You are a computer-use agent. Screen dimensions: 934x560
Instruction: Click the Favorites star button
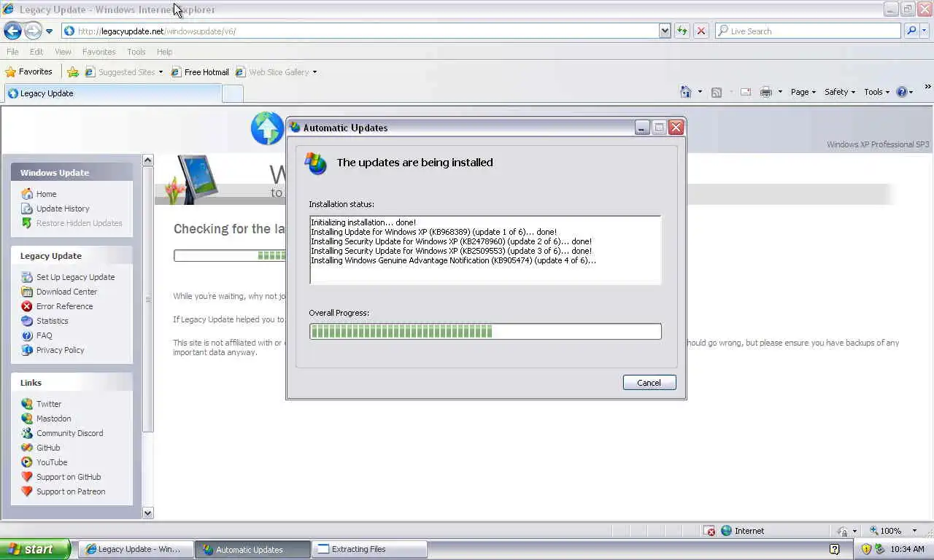(28, 71)
